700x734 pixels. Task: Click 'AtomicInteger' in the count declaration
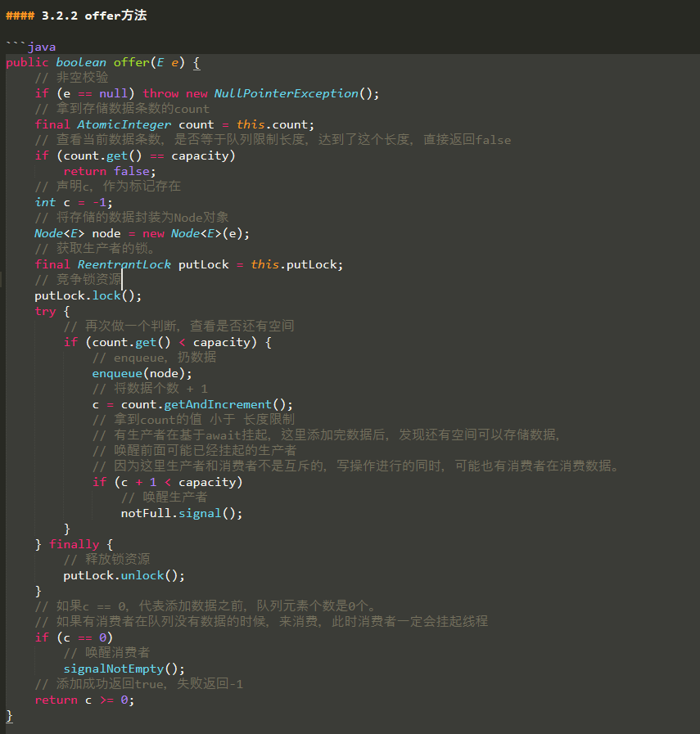point(124,124)
